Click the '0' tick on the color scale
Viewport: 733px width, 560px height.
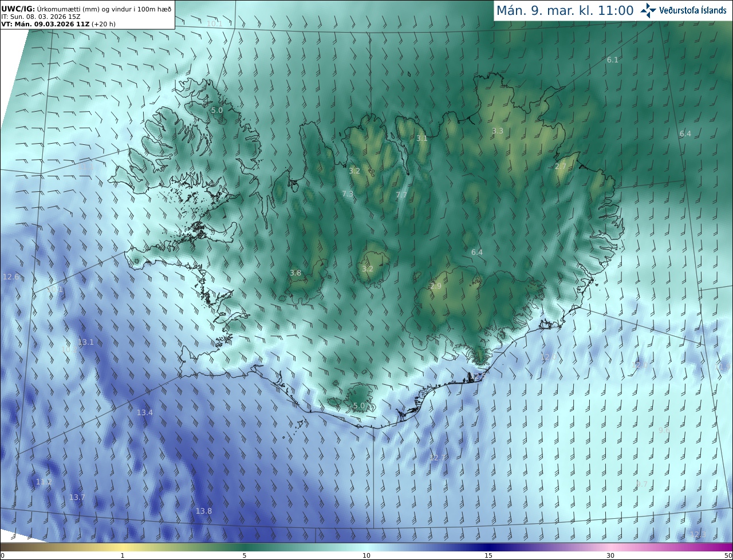point(2,556)
